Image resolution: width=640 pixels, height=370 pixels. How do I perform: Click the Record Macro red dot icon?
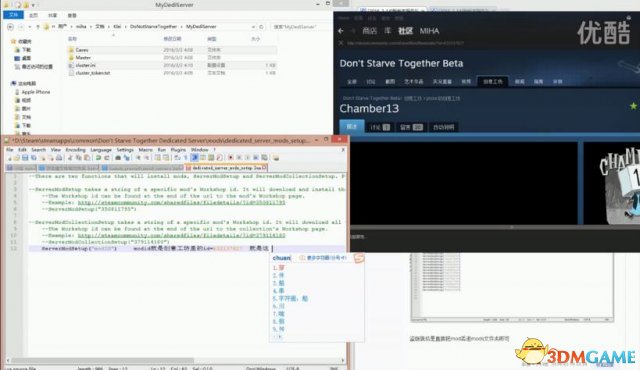(x=231, y=158)
